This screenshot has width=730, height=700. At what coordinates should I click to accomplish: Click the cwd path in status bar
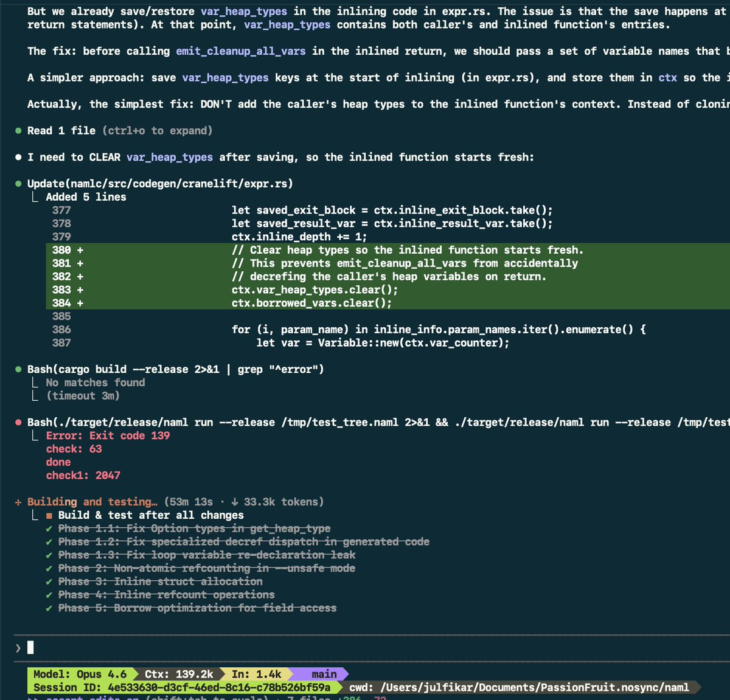(x=519, y=687)
